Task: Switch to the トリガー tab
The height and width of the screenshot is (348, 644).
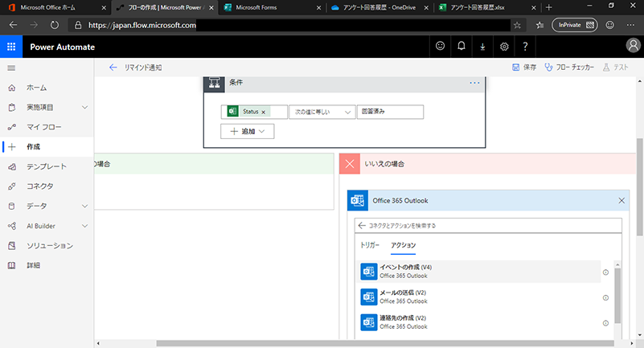Action: [370, 245]
